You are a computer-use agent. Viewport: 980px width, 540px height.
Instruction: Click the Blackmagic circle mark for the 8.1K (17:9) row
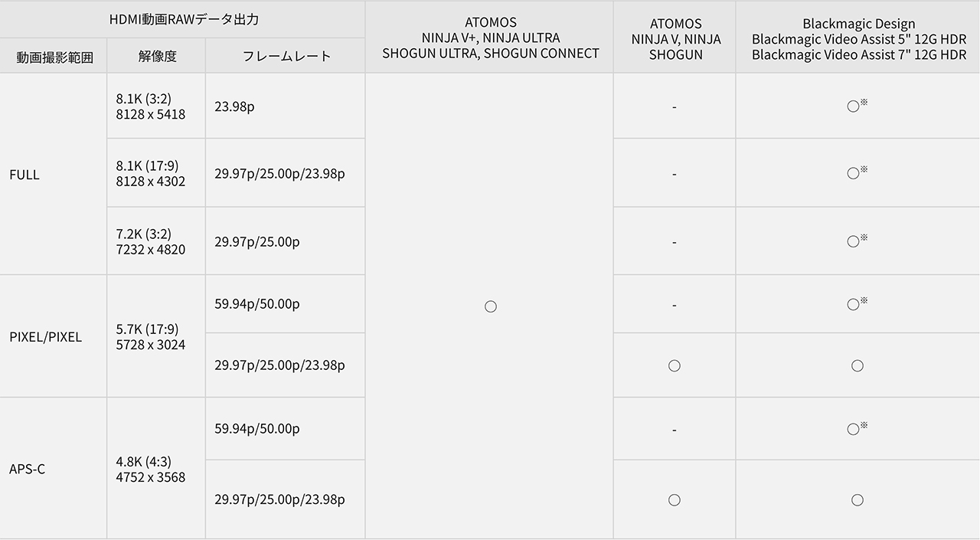pos(854,173)
